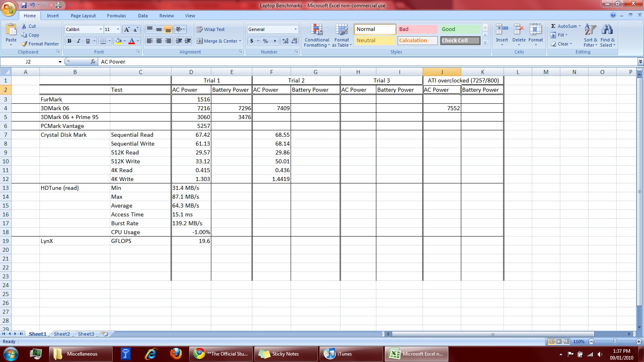Undo last action in Quick Access Toolbar

32,5
